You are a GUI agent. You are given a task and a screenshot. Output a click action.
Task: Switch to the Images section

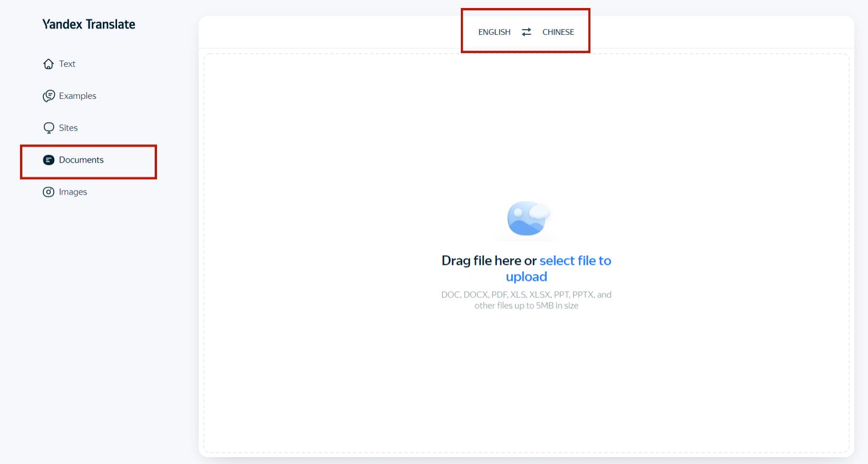[x=65, y=192]
